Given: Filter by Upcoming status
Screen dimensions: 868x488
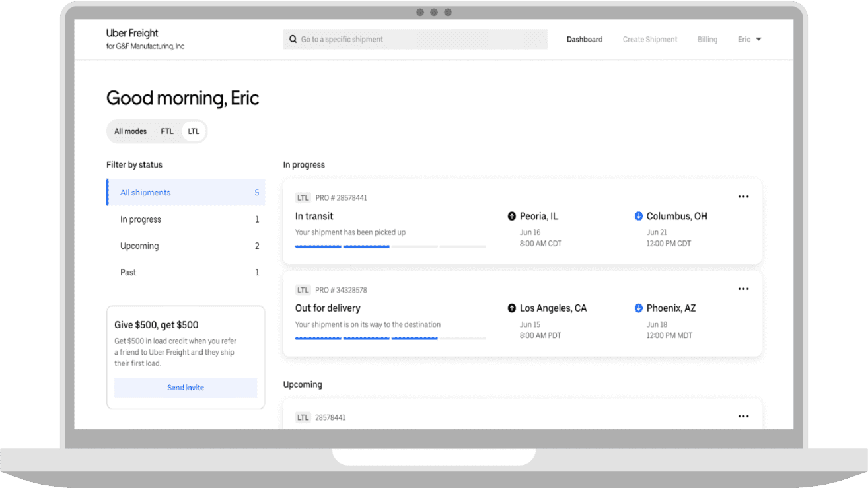Looking at the screenshot, I should tap(186, 246).
